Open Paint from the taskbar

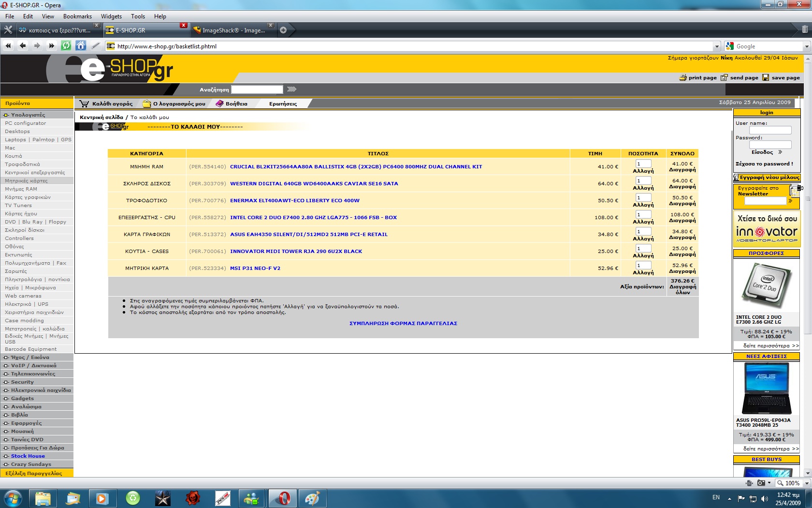(312, 498)
